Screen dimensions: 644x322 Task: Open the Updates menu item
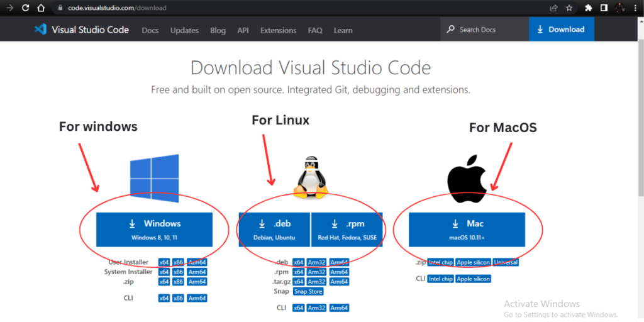coord(184,30)
